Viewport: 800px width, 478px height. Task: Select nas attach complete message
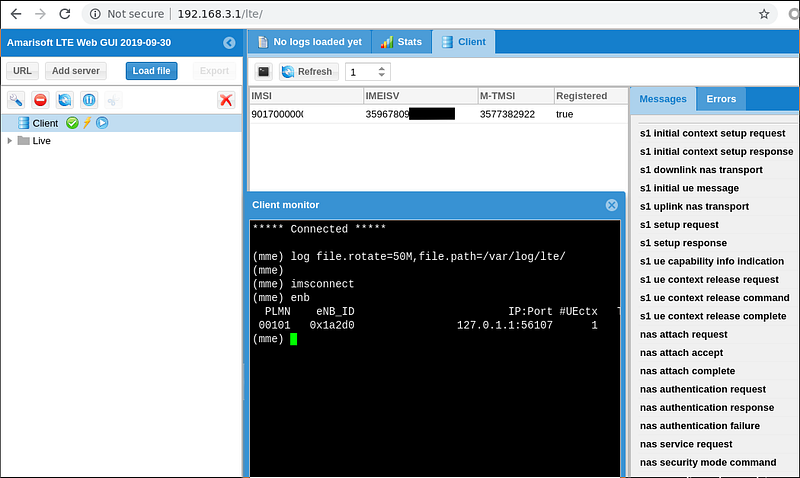point(687,371)
